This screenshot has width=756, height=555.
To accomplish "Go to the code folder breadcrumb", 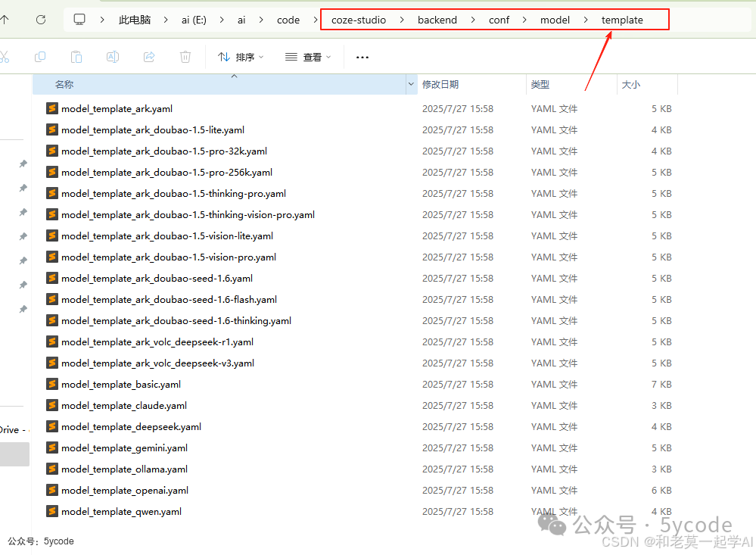I will 288,20.
